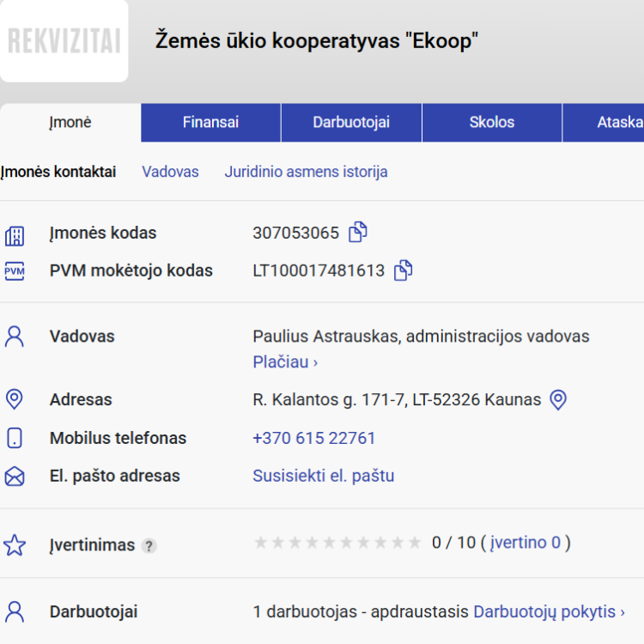Click the star icon beside Įvertinimas label

tap(15, 545)
